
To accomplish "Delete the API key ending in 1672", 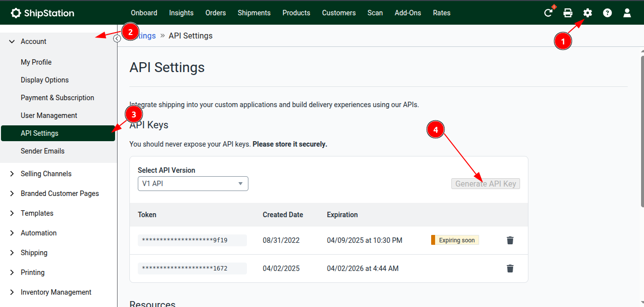I will (510, 269).
